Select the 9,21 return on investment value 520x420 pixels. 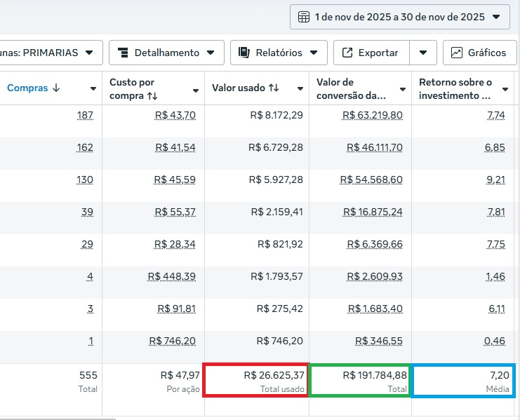495,179
